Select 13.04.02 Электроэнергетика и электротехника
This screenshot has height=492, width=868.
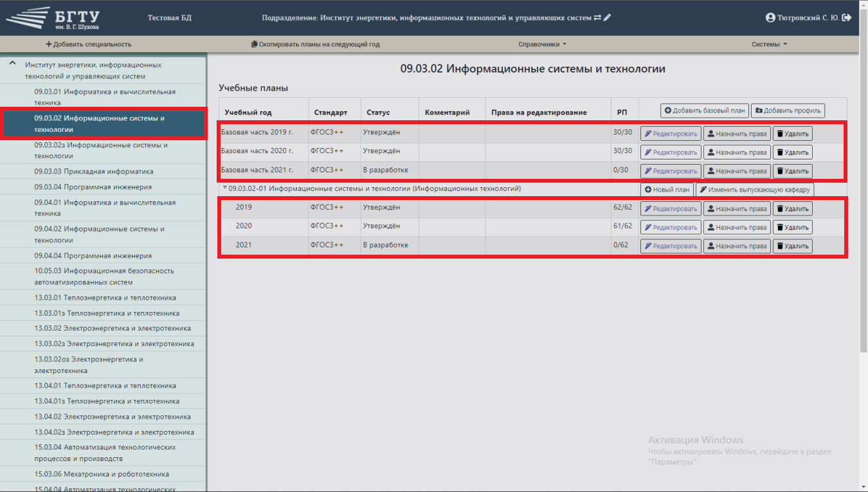[x=103, y=417]
